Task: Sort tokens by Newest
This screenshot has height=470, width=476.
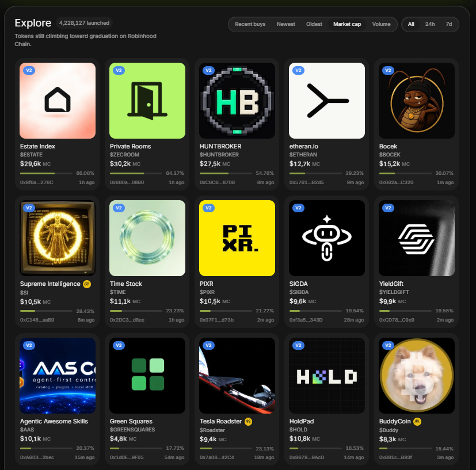Action: pos(285,24)
